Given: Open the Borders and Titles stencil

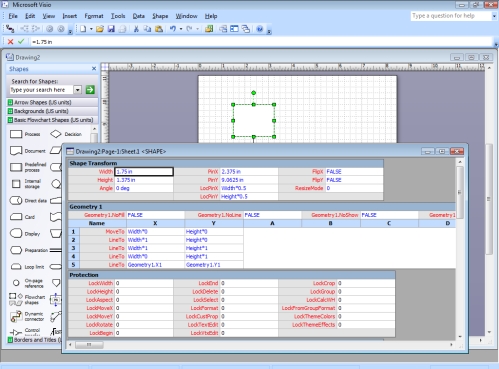Looking at the screenshot, I should (x=35, y=340).
